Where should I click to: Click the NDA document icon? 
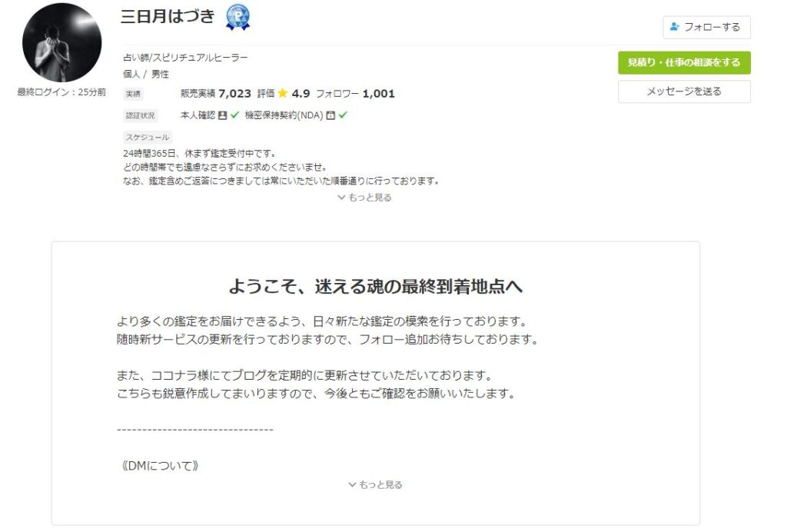click(330, 115)
